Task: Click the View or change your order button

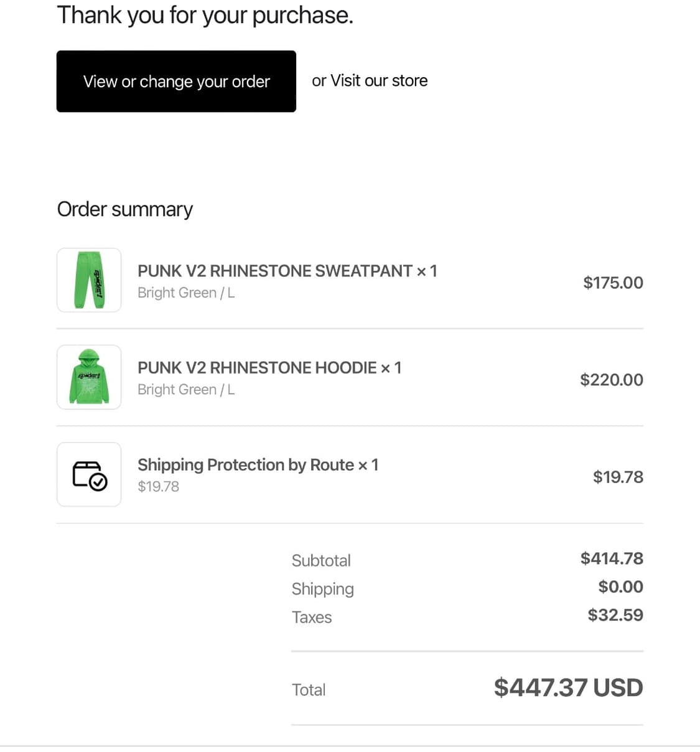Action: (x=176, y=82)
